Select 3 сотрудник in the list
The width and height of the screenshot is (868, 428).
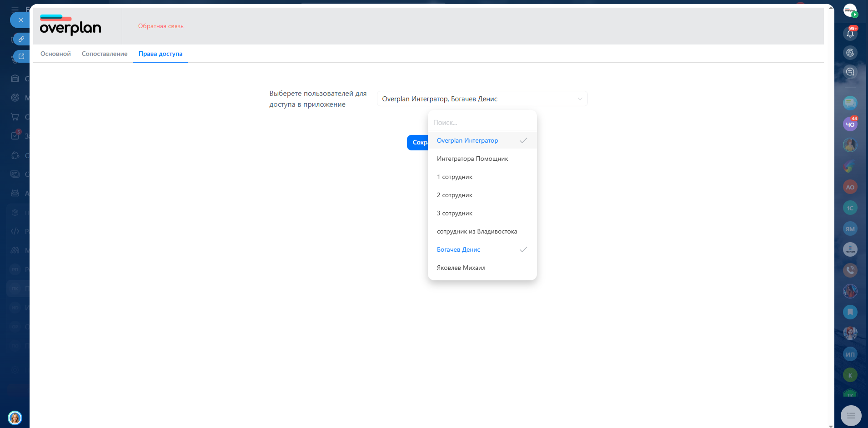[482, 213]
